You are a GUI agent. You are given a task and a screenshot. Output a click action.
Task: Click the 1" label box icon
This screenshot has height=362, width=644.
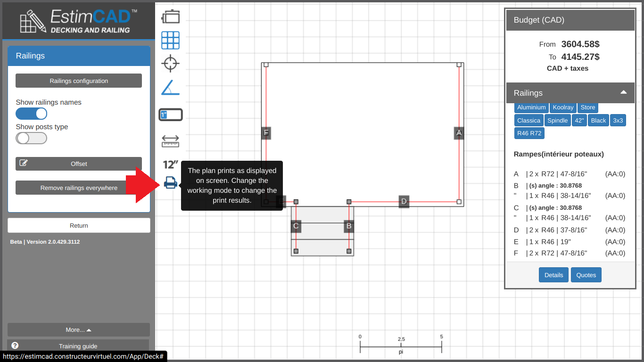[x=170, y=115]
